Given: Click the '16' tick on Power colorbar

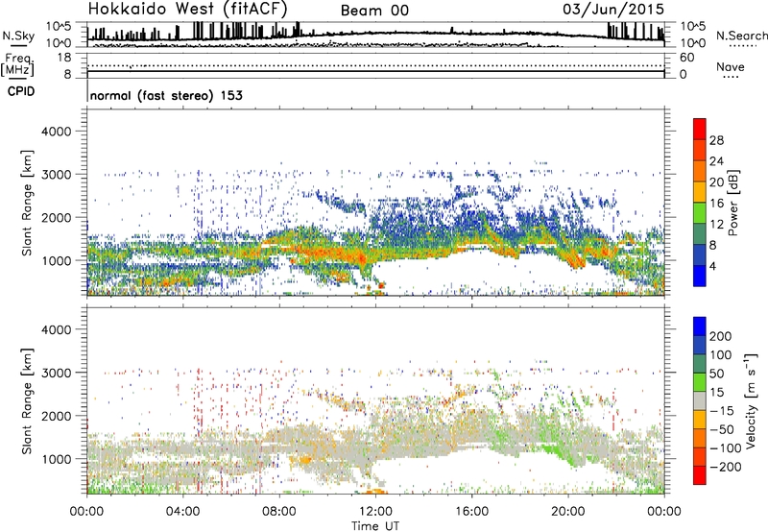Looking at the screenshot, I should click(x=716, y=203).
